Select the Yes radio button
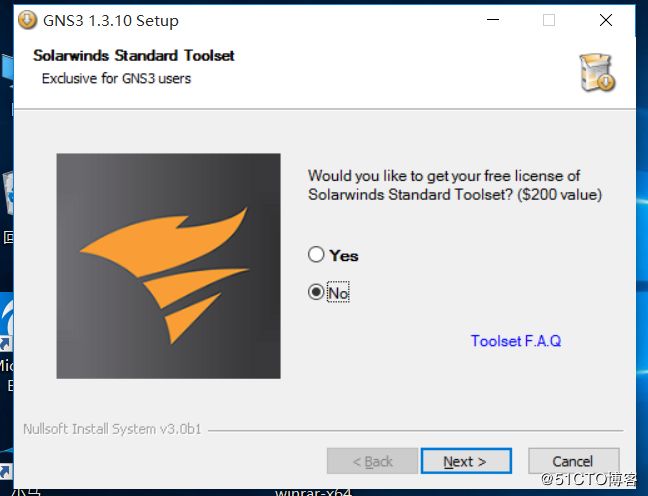This screenshot has height=496, width=648. 316,255
